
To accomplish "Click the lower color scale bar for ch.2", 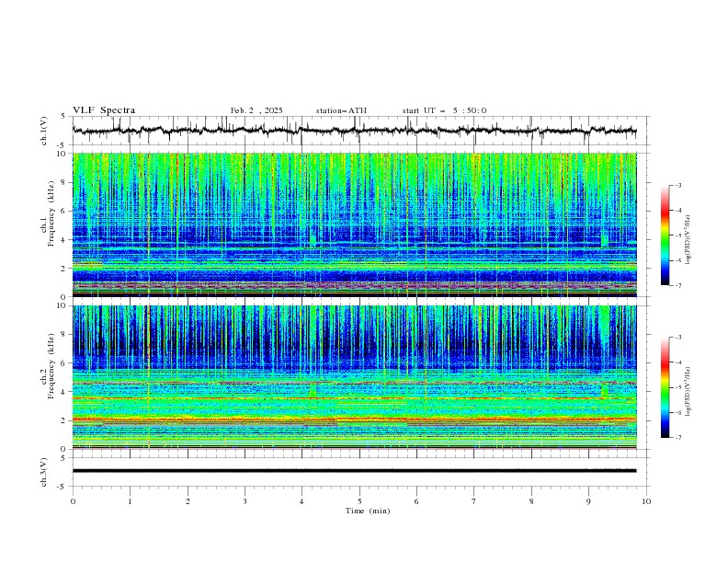I will (x=665, y=387).
